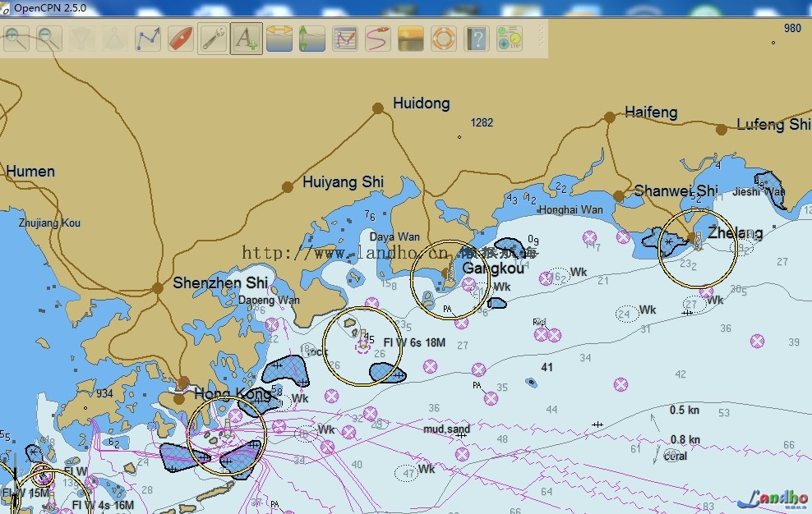
Task: Click the Huidong label
Action: pyautogui.click(x=421, y=103)
